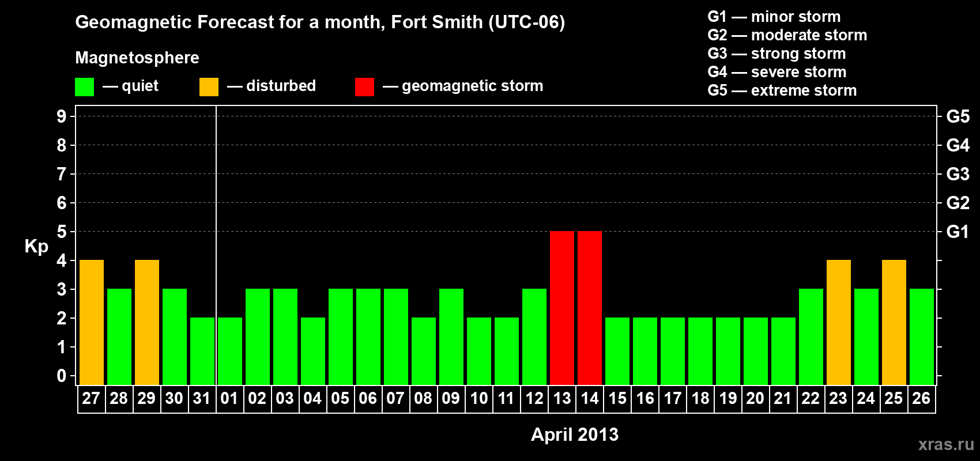
Task: Click the date label 23 on the axis
Action: click(x=838, y=398)
